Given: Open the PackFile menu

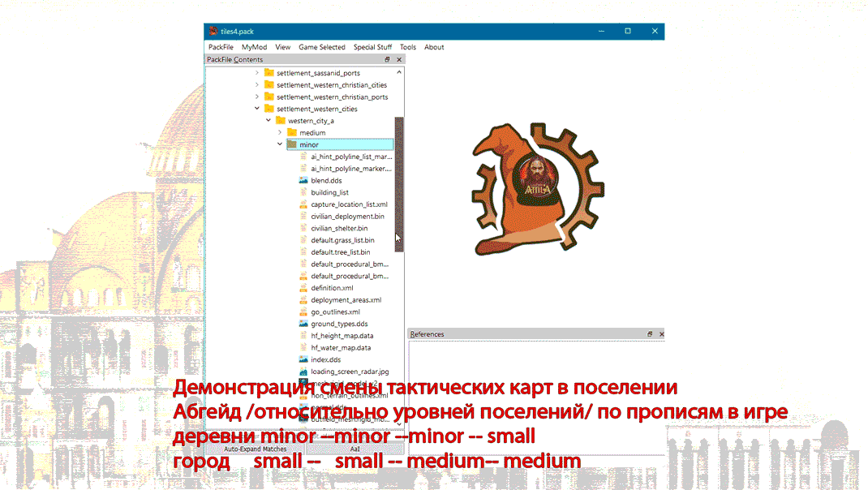Looking at the screenshot, I should point(221,47).
